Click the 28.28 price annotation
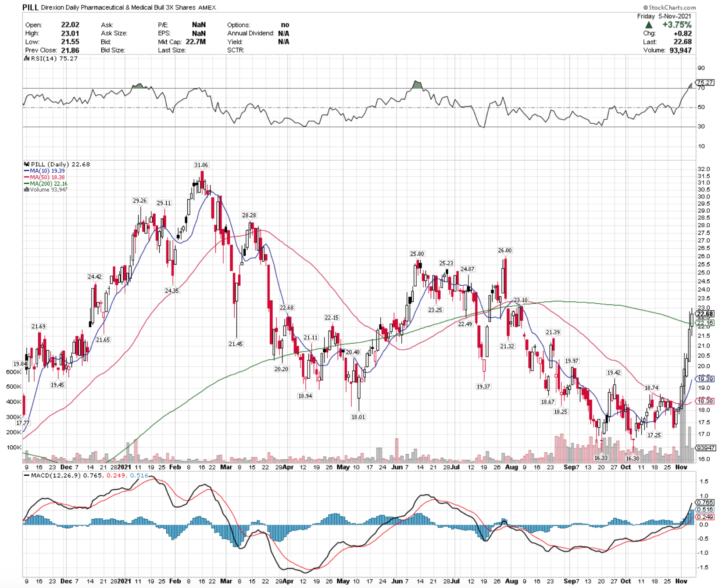This screenshot has width=722, height=588. 249,215
